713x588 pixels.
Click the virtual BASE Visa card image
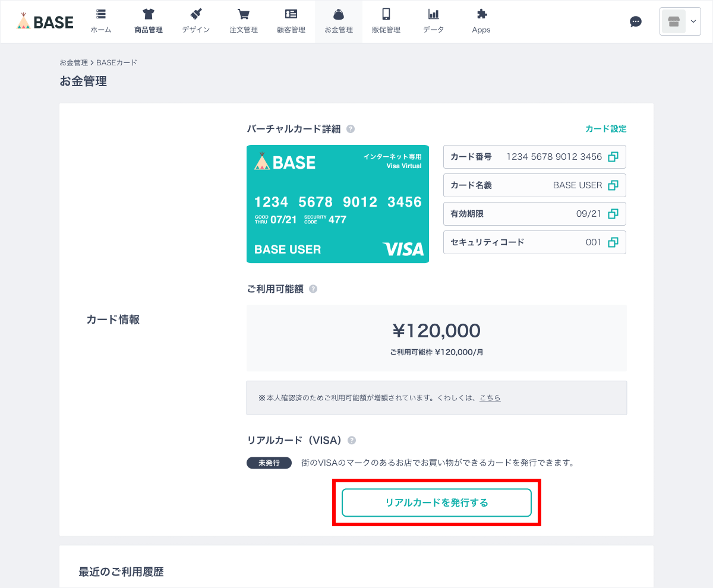(337, 204)
